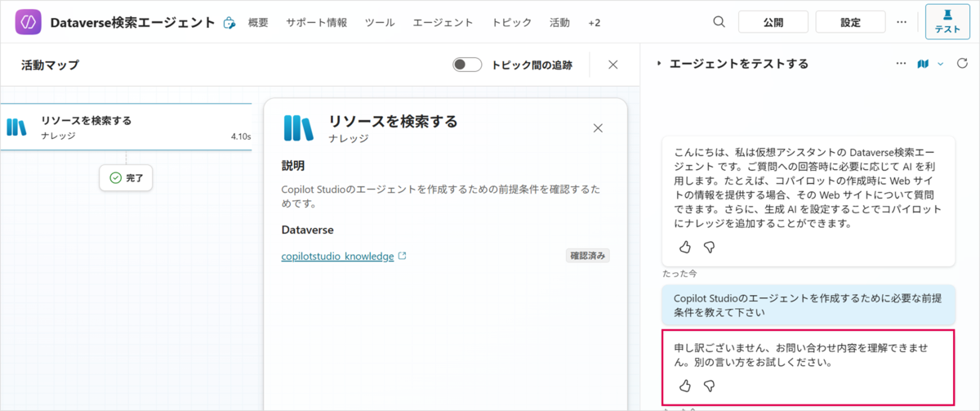Viewport: 980px width, 411px height.
Task: Thumbs down the 申し訳ございません reply
Action: click(x=709, y=386)
